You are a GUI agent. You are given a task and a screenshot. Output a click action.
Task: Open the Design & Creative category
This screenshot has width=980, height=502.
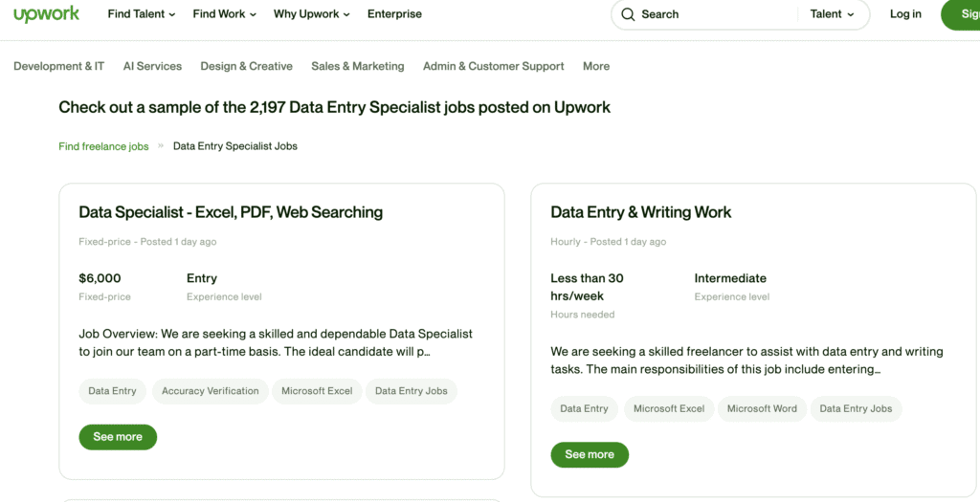246,66
